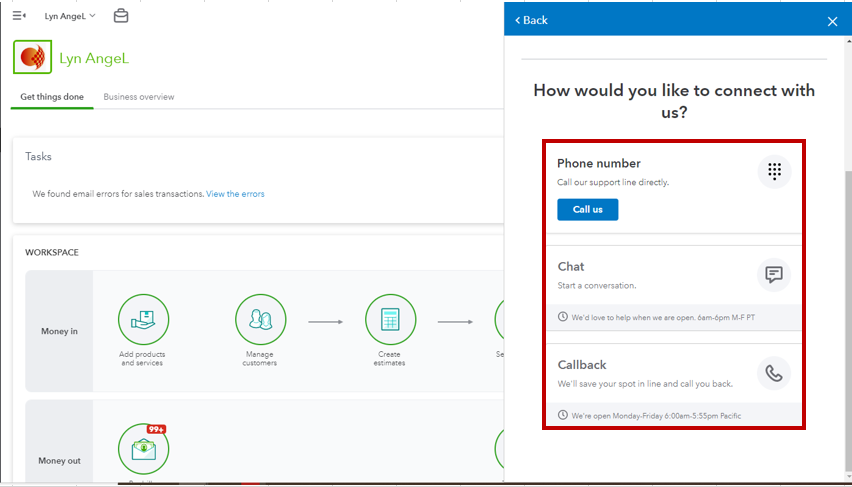852x487 pixels.
Task: Open the Create estimates icon
Action: tap(390, 320)
